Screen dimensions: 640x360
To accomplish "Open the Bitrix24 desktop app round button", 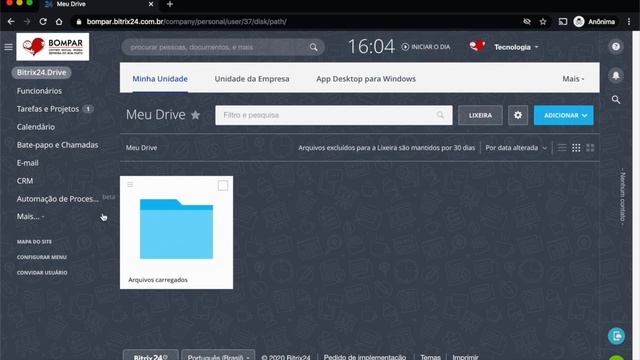I will 616,336.
